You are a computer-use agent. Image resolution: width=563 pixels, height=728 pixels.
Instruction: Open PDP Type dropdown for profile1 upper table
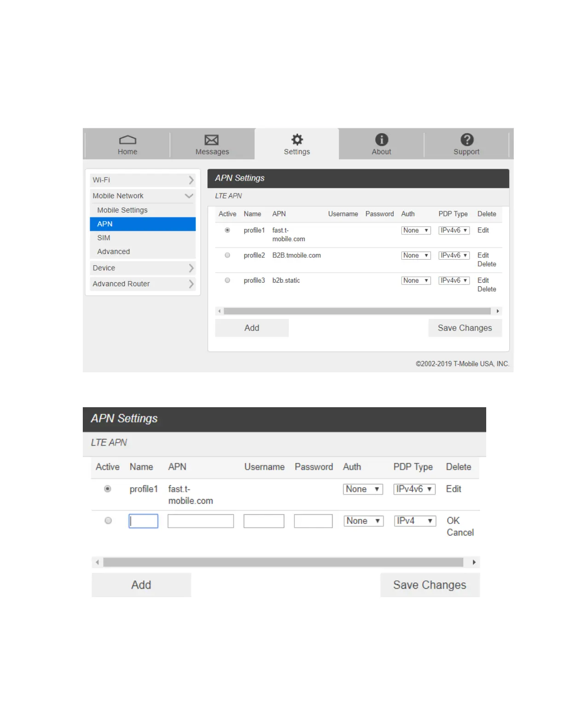click(454, 230)
